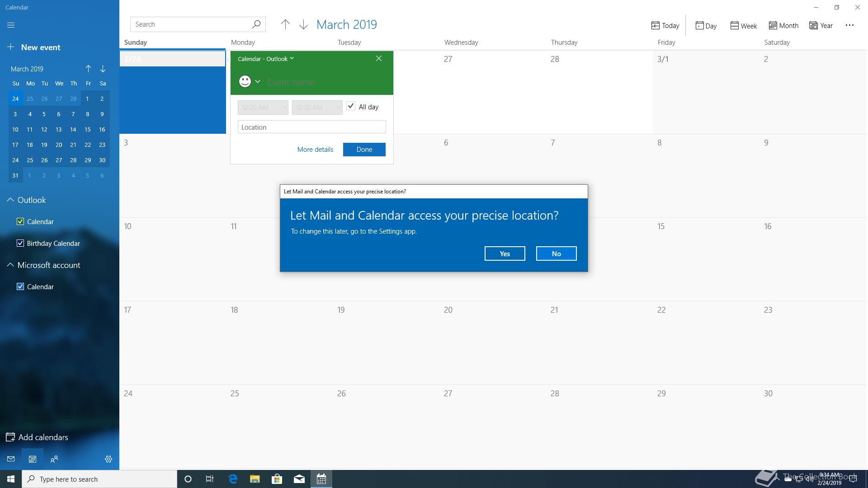
Task: Click the search magnifier icon
Action: click(x=256, y=24)
